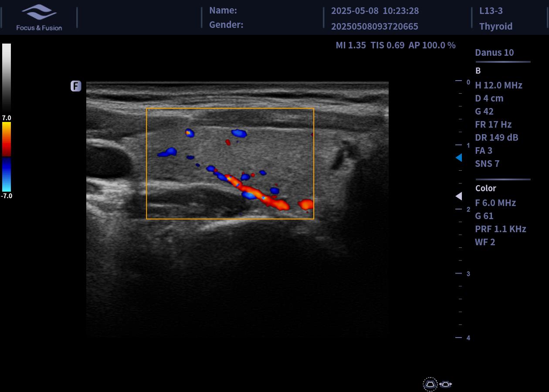Click the white triangle depth marker
The height and width of the screenshot is (392, 549).
pos(458,196)
